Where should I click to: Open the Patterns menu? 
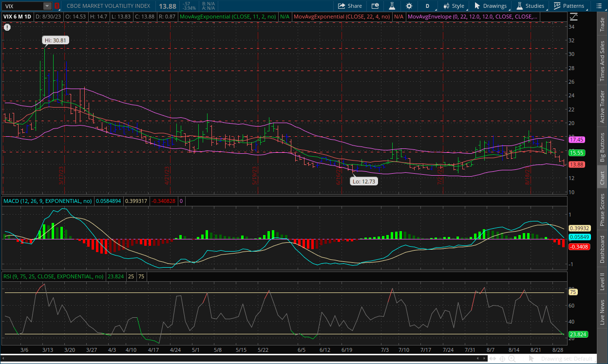[x=569, y=6]
